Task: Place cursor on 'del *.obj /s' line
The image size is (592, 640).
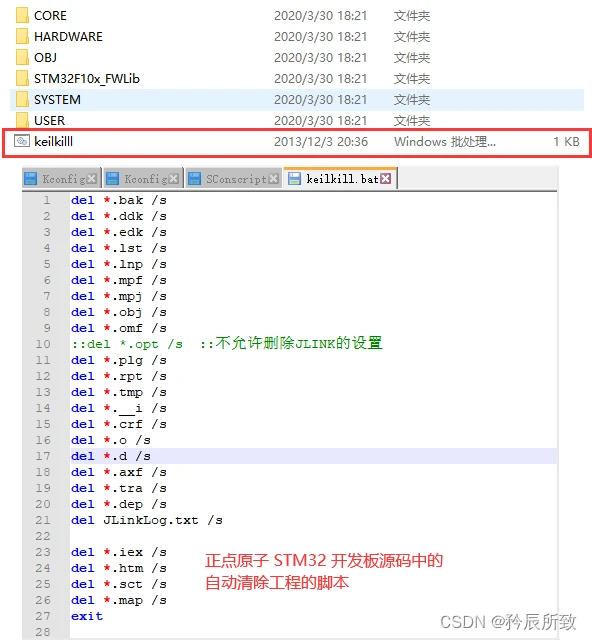Action: tap(119, 312)
